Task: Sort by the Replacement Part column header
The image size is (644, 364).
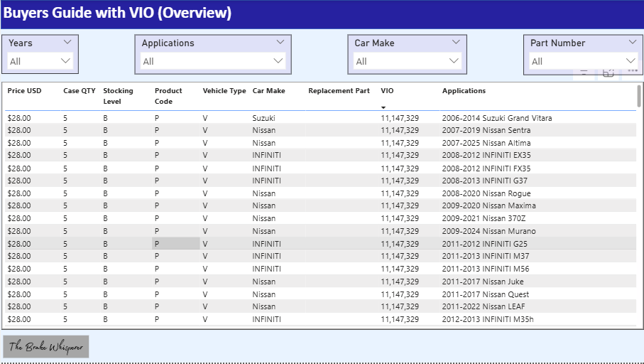Action: click(339, 91)
